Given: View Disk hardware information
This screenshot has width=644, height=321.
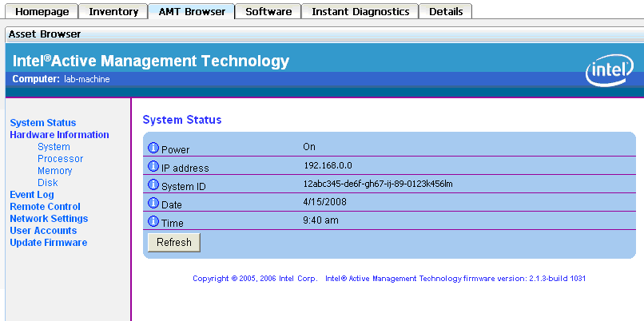Looking at the screenshot, I should coord(47,183).
